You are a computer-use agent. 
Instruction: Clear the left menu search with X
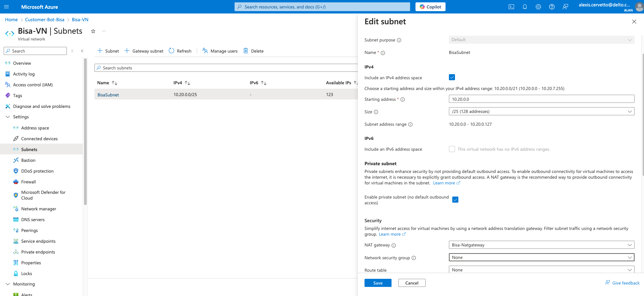click(72, 51)
